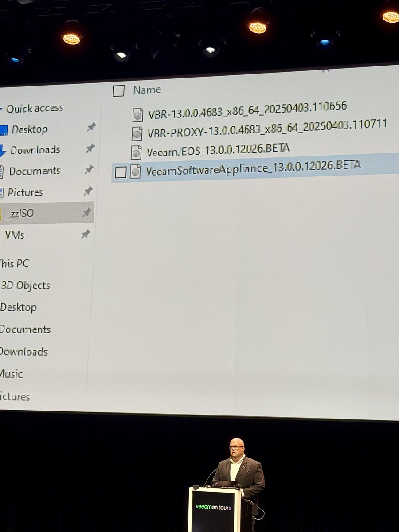Click the Pictures icon under Quick access
The width and height of the screenshot is (399, 532).
pos(1,193)
